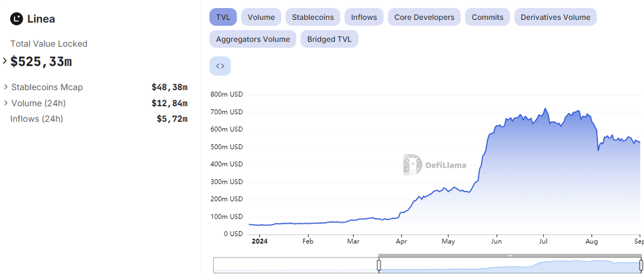The width and height of the screenshot is (644, 279).
Task: Click the Linea logo icon
Action: coord(17,19)
